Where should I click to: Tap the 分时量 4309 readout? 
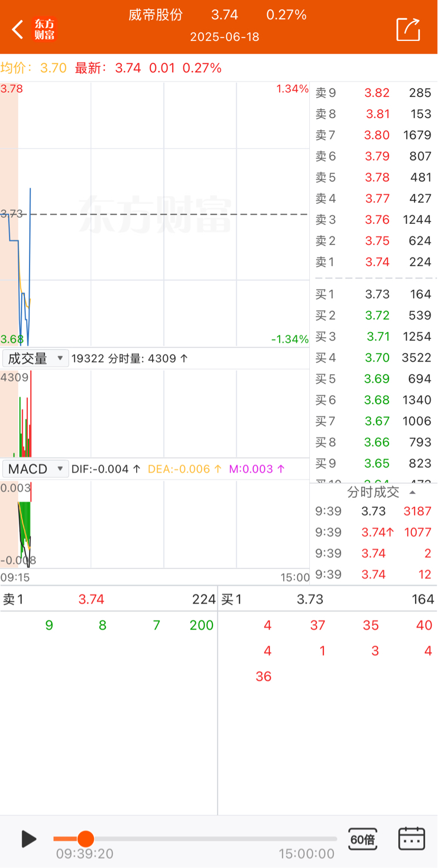tap(148, 359)
